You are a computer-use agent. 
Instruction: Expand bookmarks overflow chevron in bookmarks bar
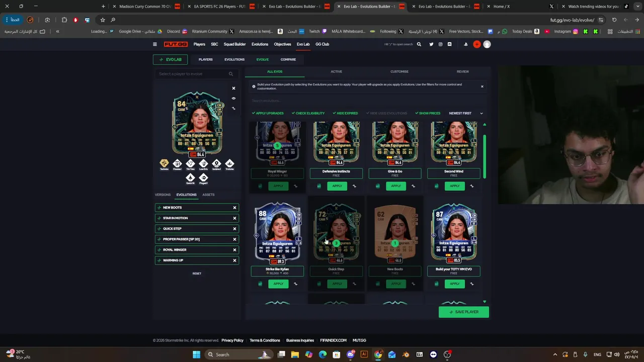click(x=57, y=31)
